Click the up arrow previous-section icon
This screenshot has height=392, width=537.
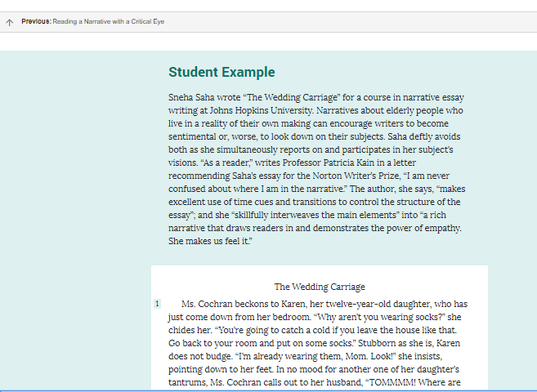(9, 23)
